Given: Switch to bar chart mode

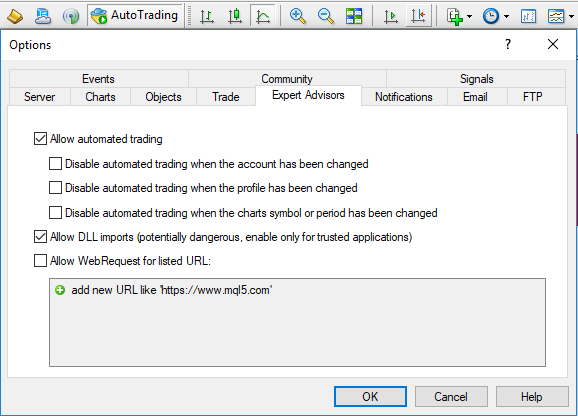Looking at the screenshot, I should 207,16.
